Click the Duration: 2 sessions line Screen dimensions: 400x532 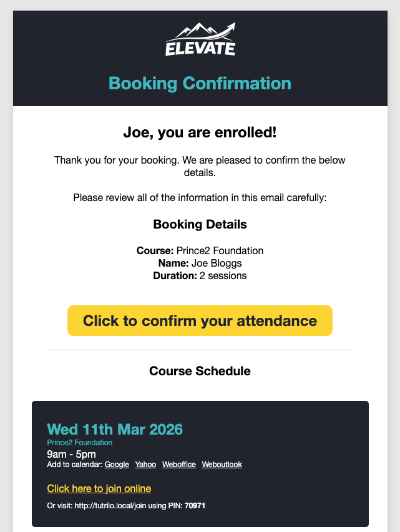[200, 275]
